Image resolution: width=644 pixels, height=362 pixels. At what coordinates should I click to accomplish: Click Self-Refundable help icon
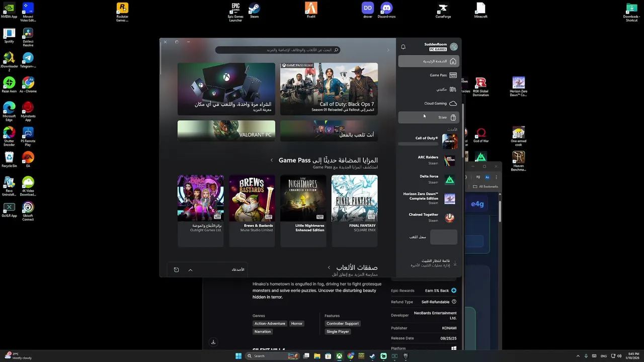click(454, 302)
